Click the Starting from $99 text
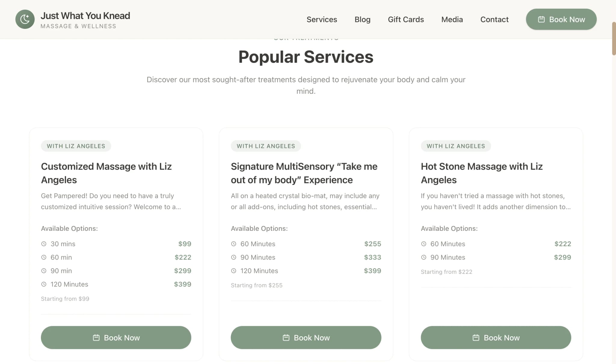This screenshot has height=364, width=616. (x=65, y=299)
